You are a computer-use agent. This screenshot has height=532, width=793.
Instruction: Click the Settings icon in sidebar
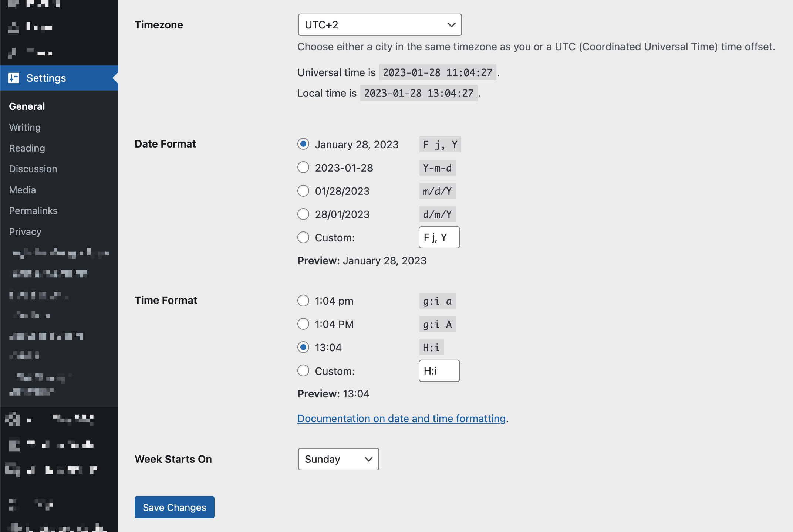click(x=13, y=78)
